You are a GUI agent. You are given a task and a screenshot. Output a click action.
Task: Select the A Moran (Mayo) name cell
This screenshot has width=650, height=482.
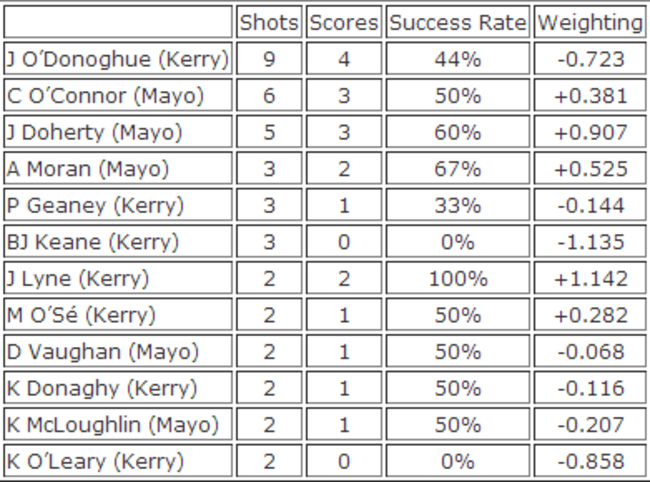click(x=88, y=169)
